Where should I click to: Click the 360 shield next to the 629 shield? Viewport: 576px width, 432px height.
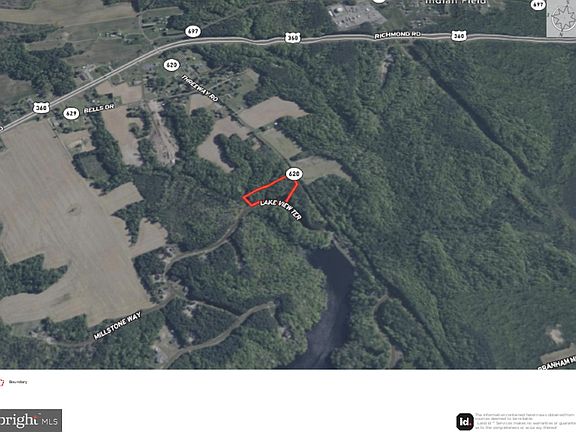click(x=41, y=108)
